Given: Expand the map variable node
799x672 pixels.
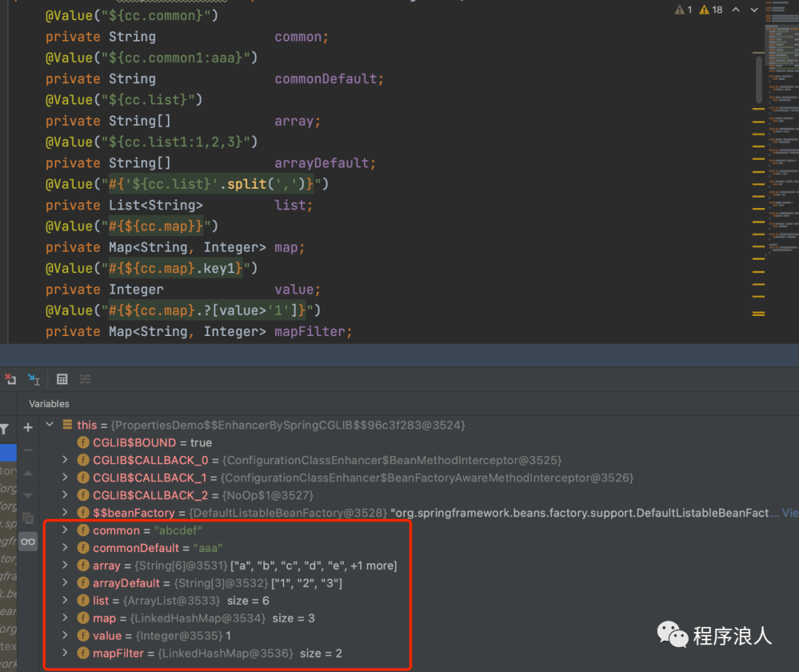Looking at the screenshot, I should pos(64,617).
